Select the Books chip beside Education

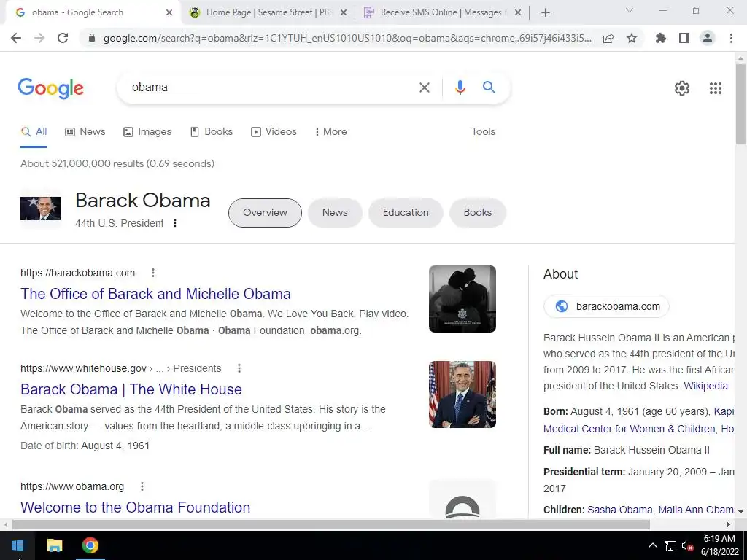coord(477,213)
